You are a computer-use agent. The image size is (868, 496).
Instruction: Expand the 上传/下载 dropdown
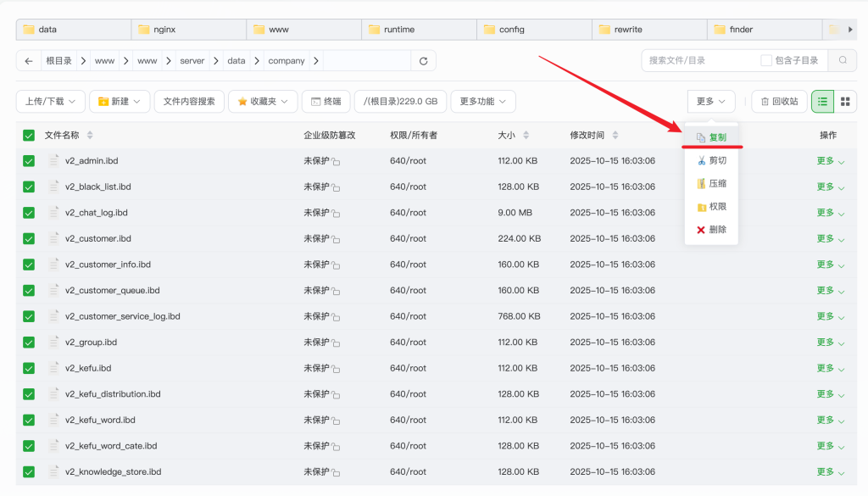click(x=50, y=102)
